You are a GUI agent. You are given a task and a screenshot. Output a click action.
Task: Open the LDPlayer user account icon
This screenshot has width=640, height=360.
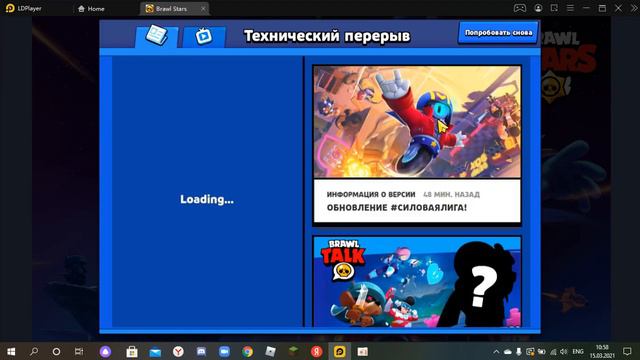point(538,8)
